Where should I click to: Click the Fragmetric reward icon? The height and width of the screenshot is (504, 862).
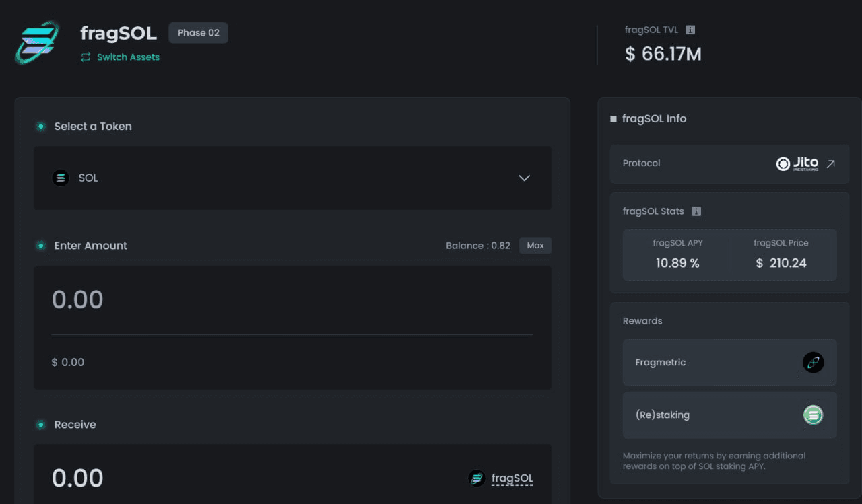coord(814,363)
